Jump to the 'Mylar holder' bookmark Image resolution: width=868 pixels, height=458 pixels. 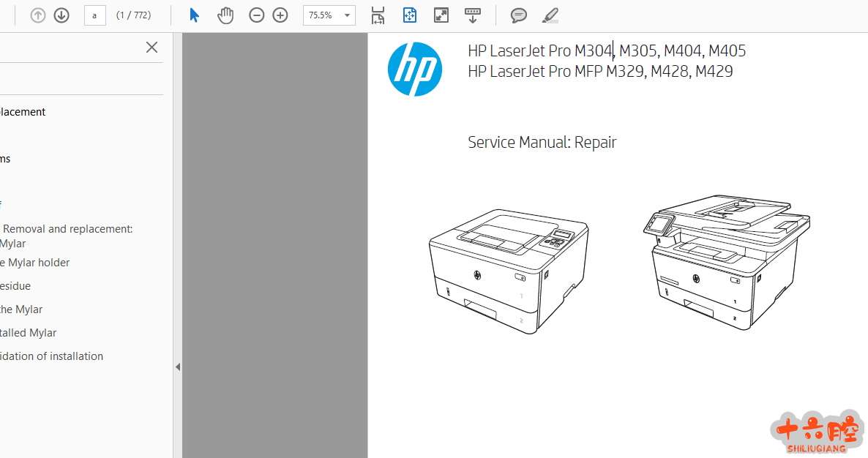point(35,263)
